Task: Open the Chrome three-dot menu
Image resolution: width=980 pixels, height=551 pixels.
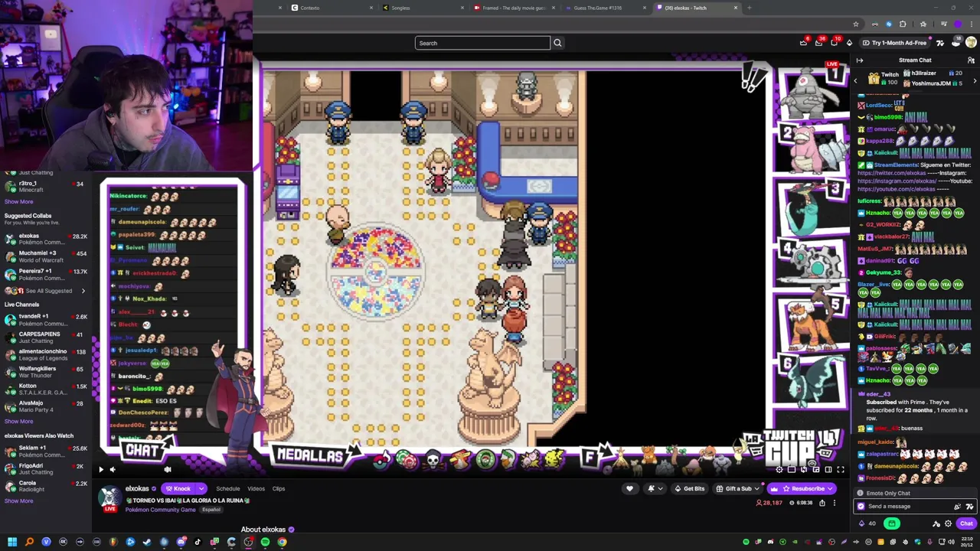Action: point(972,24)
